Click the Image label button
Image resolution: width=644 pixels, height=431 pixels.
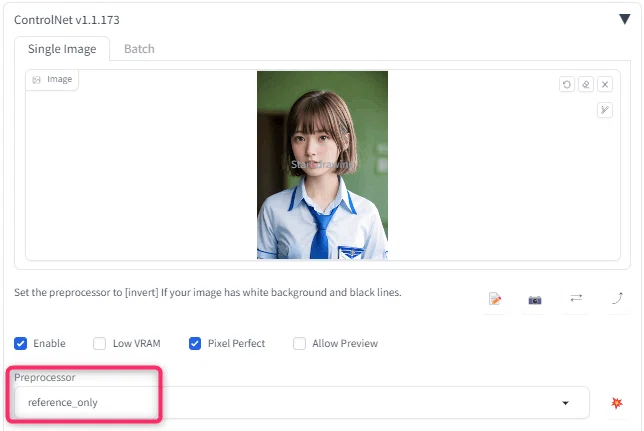click(52, 79)
